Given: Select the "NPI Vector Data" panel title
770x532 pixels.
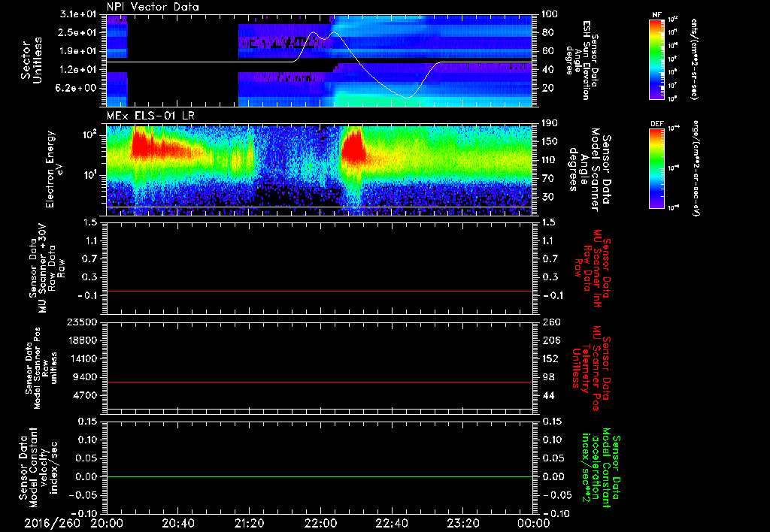Looking at the screenshot, I should [153, 7].
